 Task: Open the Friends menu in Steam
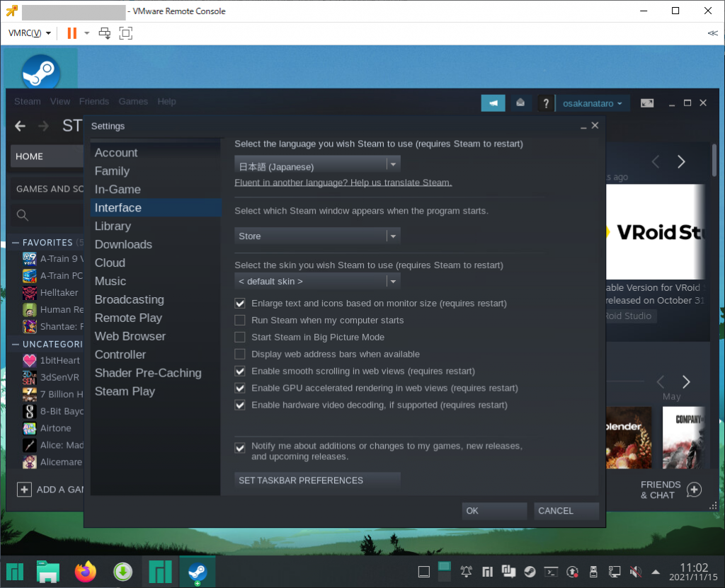94,101
